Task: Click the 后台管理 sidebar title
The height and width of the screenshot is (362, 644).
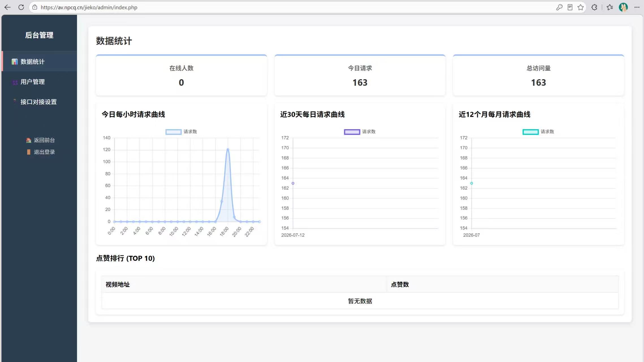Action: click(39, 35)
